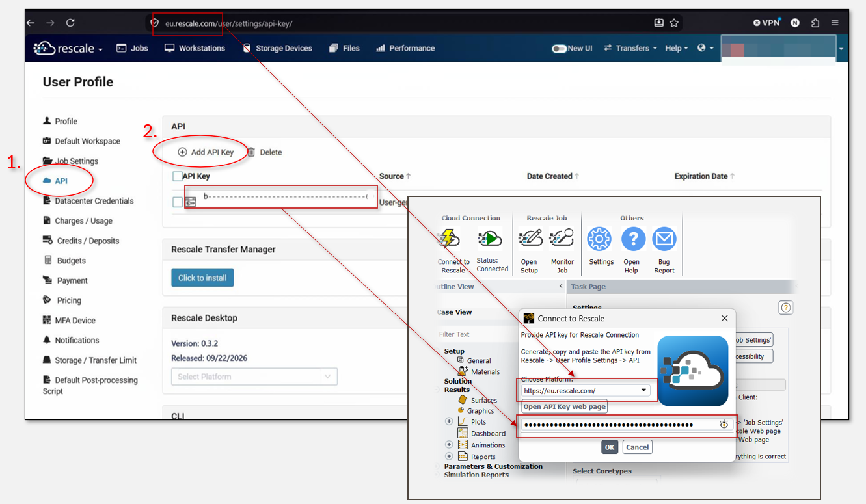Confirm with OK in Connect to Rescale dialog

pyautogui.click(x=610, y=447)
